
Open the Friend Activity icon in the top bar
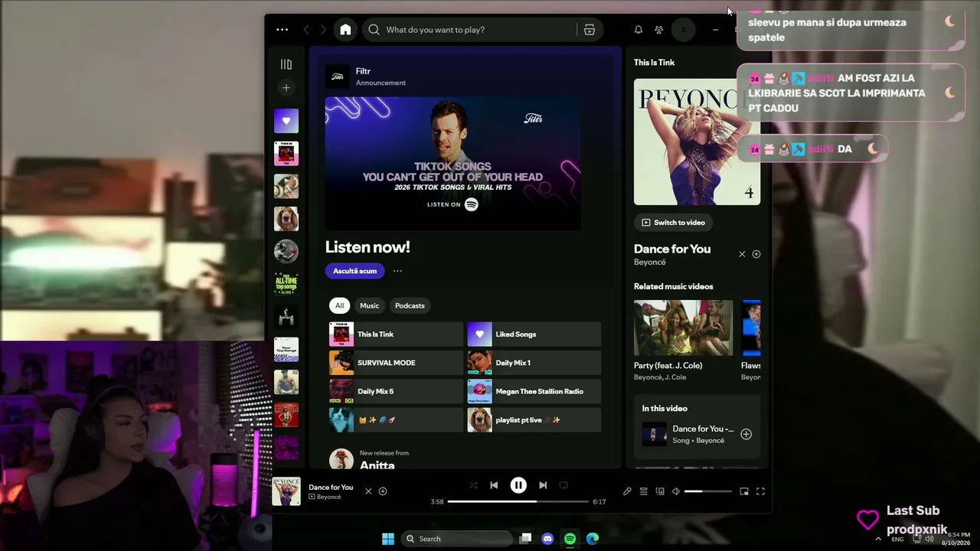[658, 30]
